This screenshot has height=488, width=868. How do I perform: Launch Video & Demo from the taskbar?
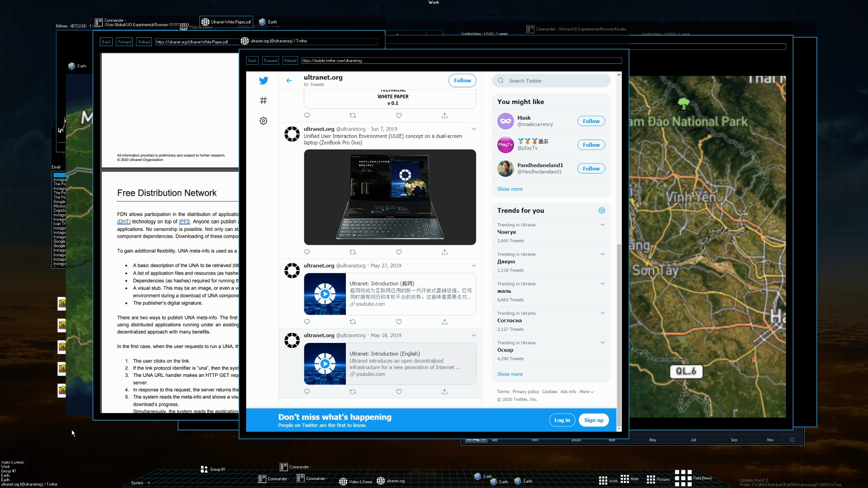pyautogui.click(x=356, y=482)
